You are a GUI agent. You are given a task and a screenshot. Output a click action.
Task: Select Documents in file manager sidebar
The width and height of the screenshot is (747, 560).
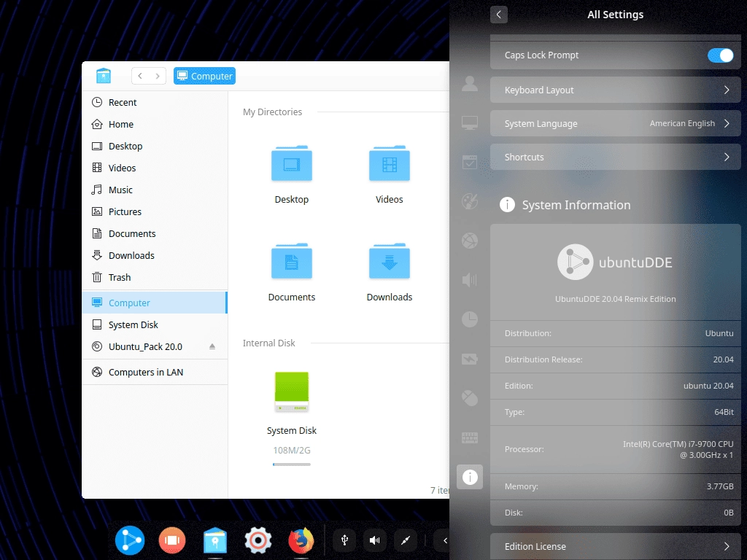coord(155,234)
